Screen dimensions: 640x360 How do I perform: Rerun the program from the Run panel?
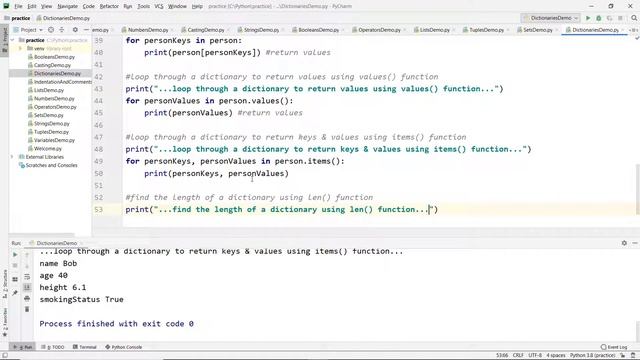[x=15, y=255]
